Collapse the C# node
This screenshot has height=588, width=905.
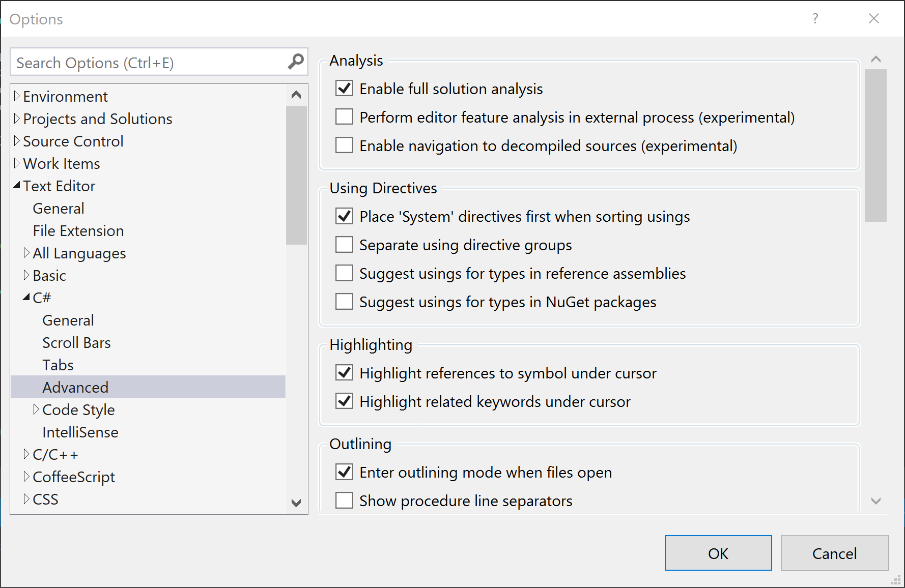coord(26,298)
